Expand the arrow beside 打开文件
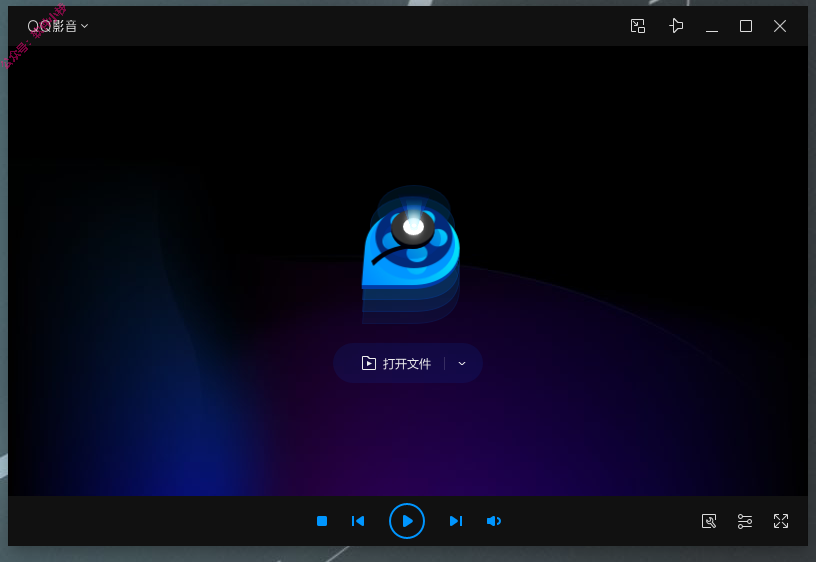Screen dimensions: 816x562 462,363
